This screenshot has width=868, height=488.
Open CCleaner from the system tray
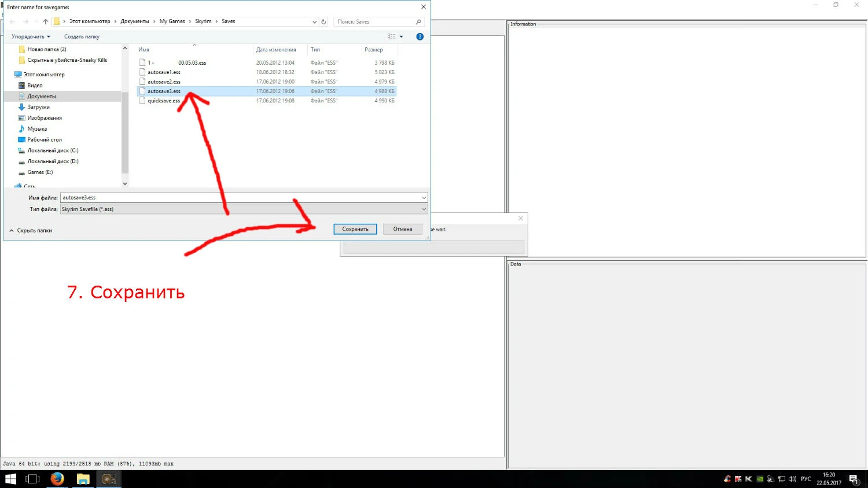[x=727, y=479]
